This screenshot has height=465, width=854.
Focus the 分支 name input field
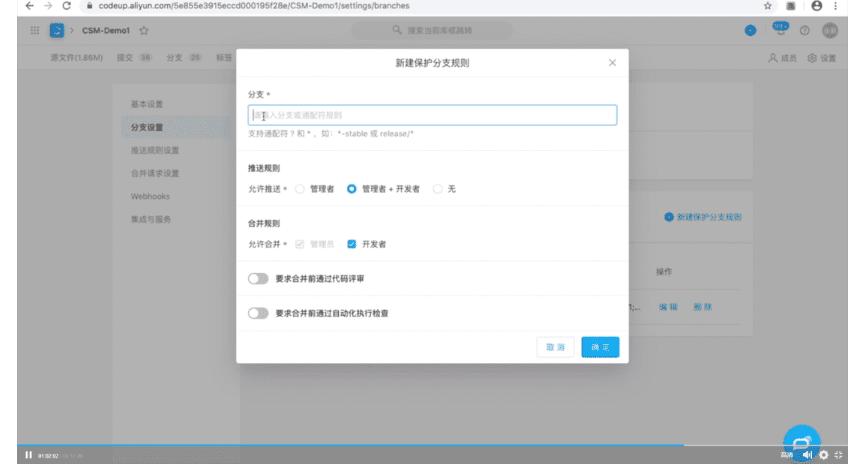click(x=432, y=115)
